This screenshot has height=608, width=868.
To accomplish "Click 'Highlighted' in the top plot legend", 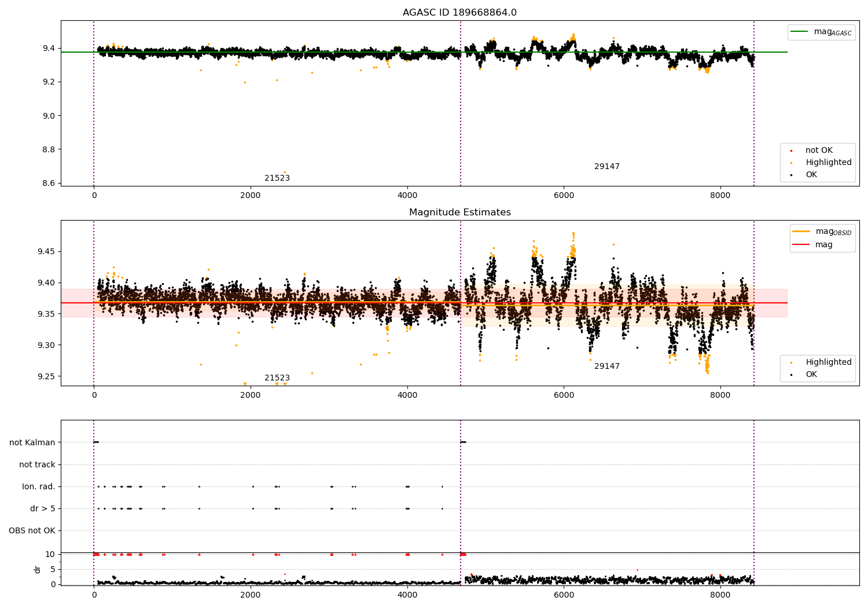I will tap(829, 163).
